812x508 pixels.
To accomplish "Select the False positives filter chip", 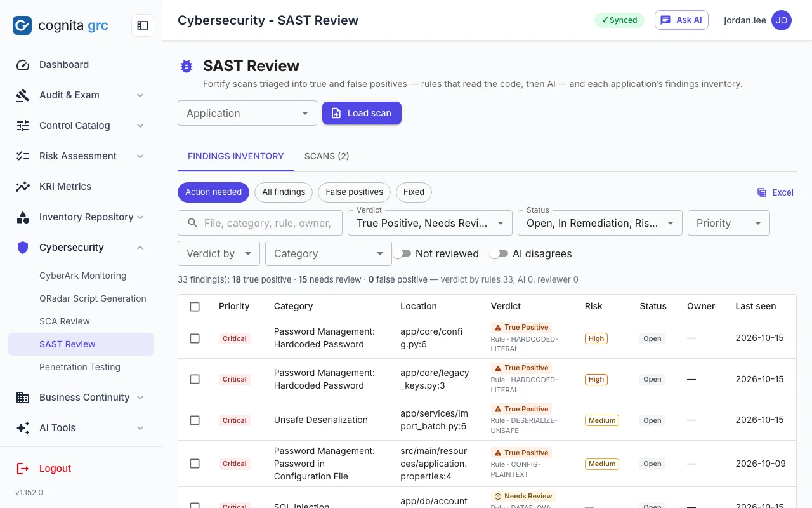I will coord(354,192).
